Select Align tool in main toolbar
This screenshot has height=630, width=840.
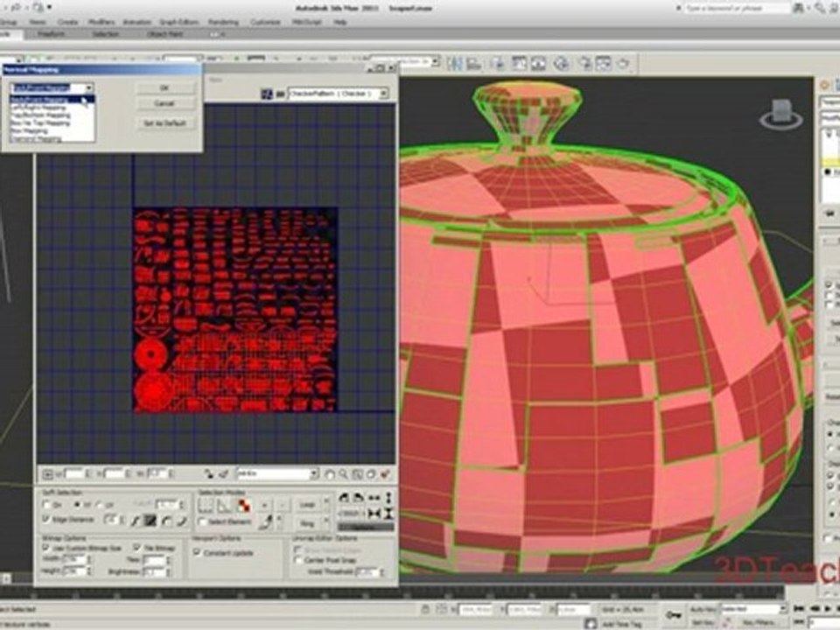(474, 64)
